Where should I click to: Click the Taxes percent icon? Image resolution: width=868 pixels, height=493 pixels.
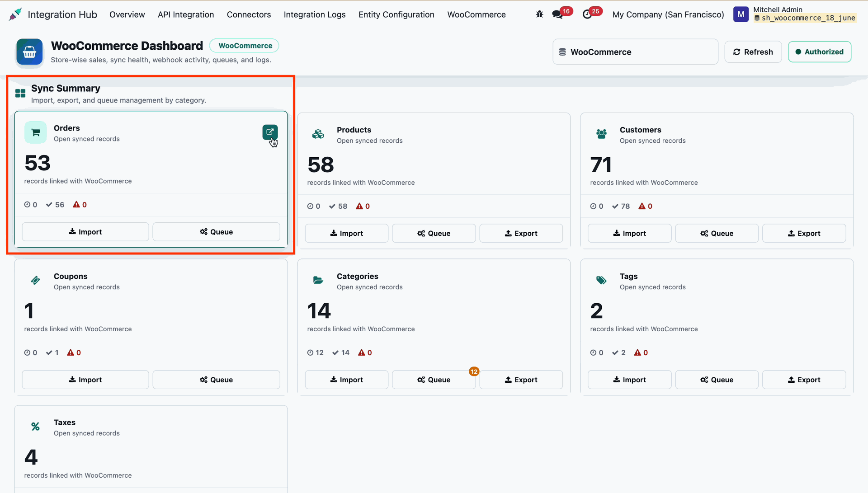pyautogui.click(x=35, y=427)
